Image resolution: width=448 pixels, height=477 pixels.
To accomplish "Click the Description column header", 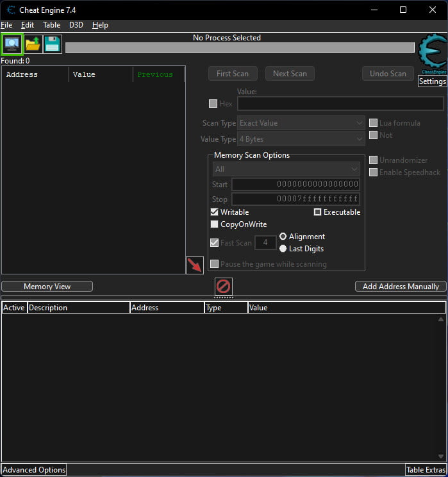I will pyautogui.click(x=78, y=308).
